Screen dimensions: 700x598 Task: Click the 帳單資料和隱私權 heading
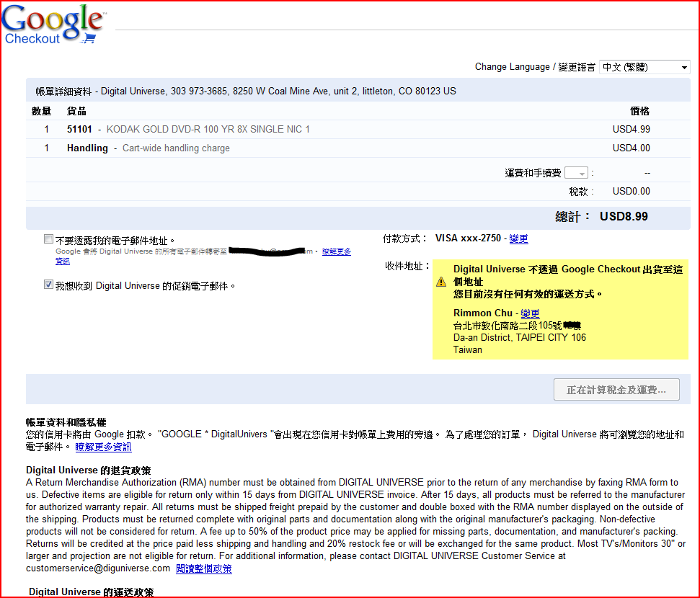coord(66,422)
